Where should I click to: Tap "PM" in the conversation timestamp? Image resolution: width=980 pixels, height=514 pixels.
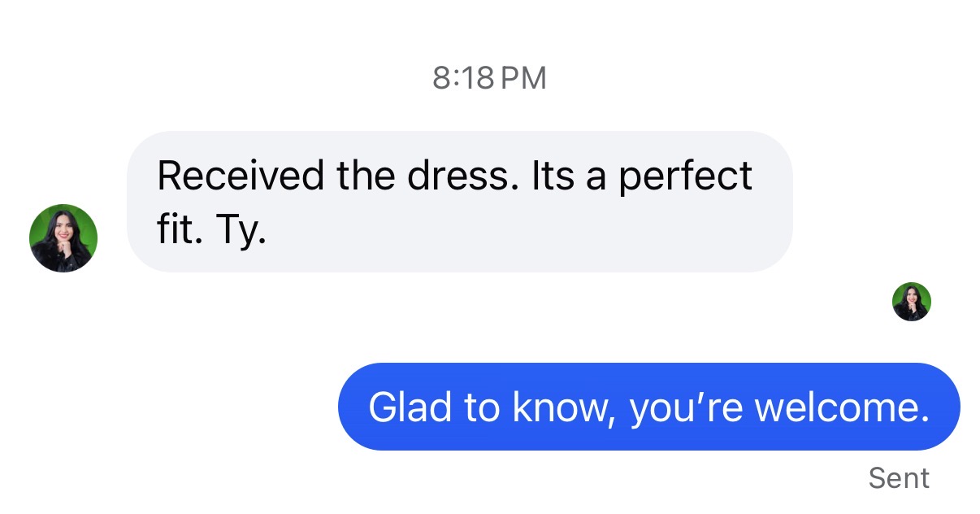click(524, 78)
